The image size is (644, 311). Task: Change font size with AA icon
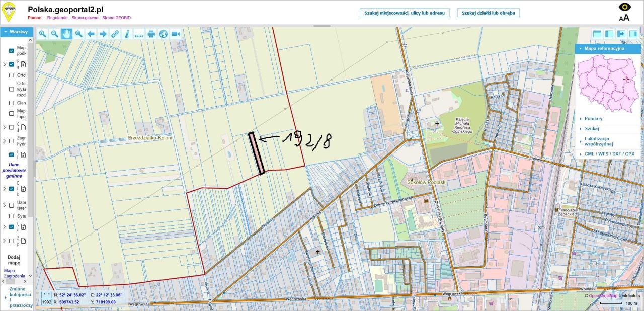(x=624, y=18)
